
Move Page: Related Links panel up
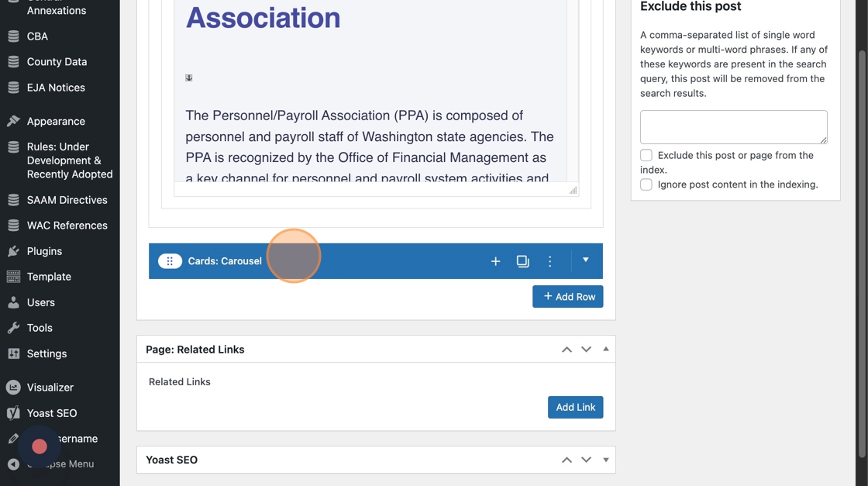point(567,350)
